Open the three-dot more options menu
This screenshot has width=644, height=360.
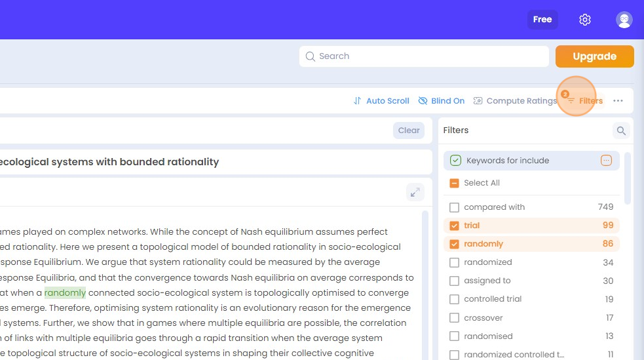(x=618, y=101)
